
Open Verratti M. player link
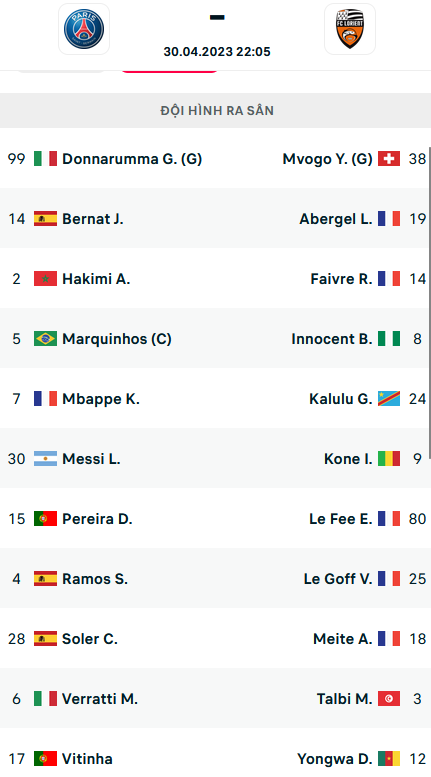[x=100, y=699]
